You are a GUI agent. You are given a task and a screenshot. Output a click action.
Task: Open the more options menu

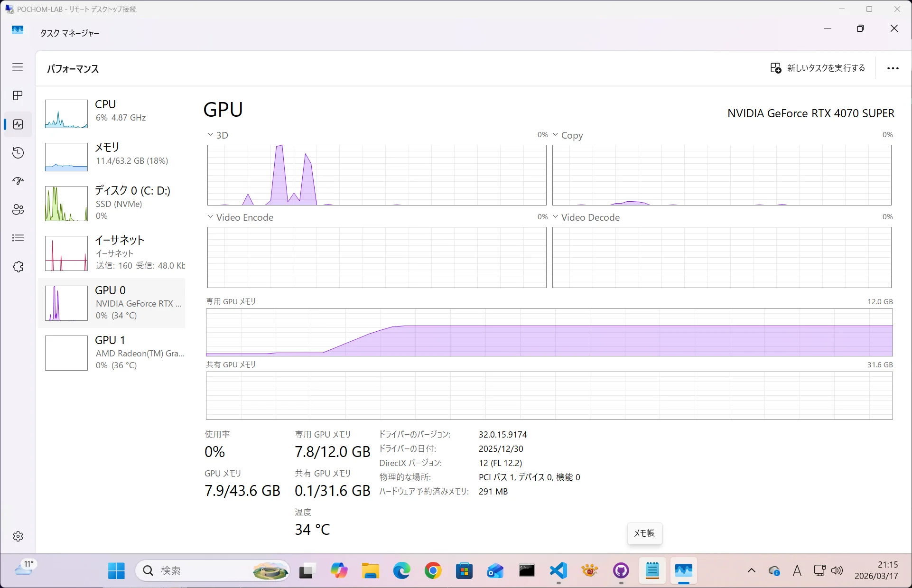(893, 68)
